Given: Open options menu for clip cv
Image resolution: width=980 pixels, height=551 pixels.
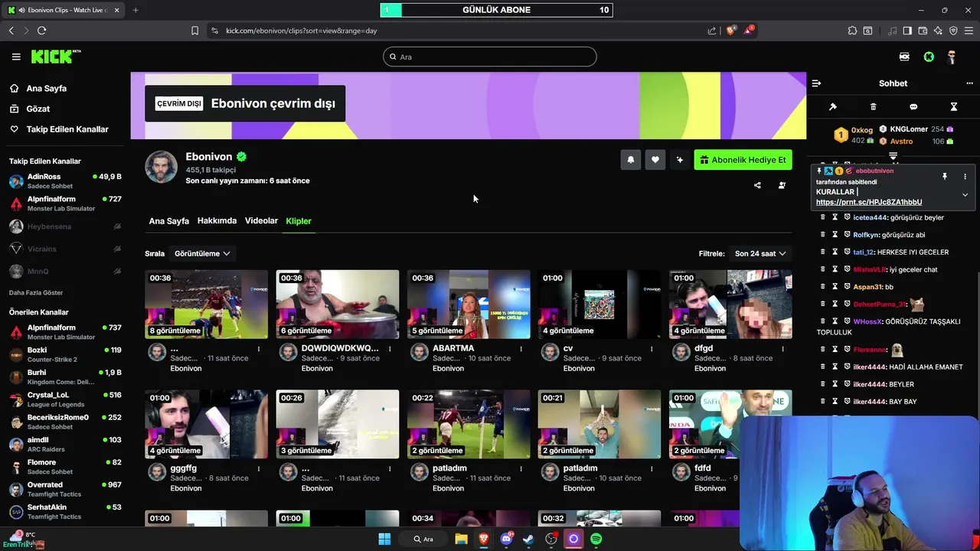Looking at the screenshot, I should click(652, 349).
